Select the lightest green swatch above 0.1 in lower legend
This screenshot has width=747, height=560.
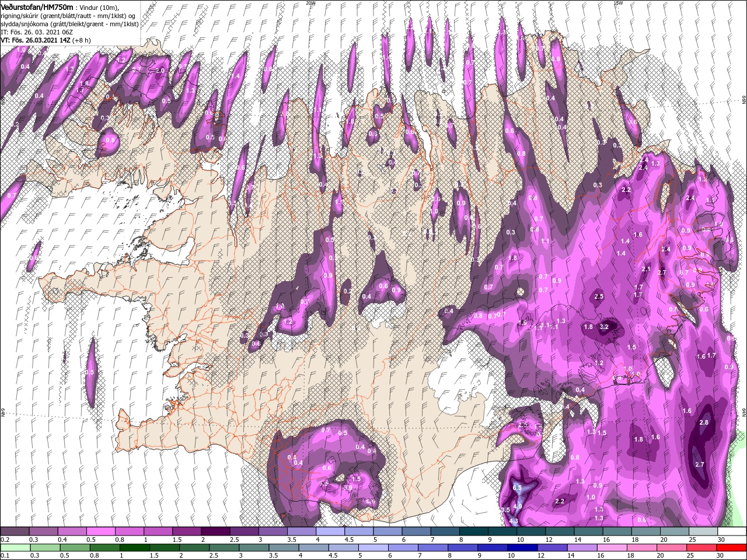point(15,548)
